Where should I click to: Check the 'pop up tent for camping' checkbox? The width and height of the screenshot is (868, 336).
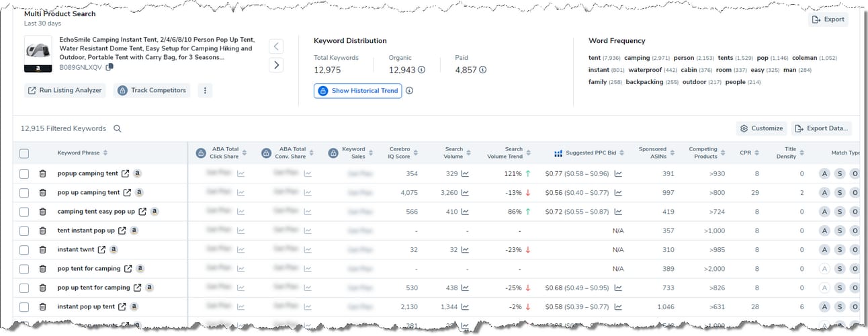[24, 288]
